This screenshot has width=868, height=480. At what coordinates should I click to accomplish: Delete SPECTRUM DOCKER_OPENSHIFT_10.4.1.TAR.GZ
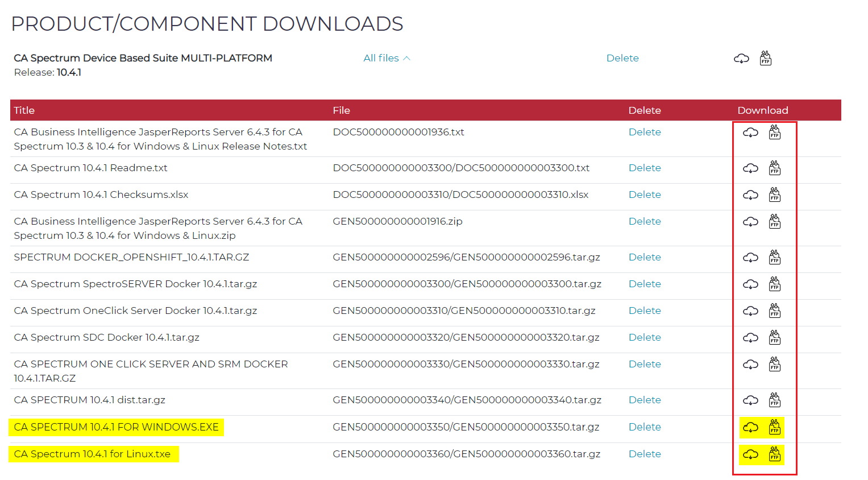645,257
